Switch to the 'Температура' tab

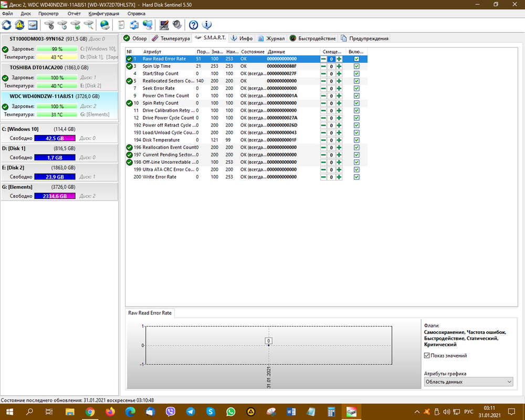pos(171,38)
